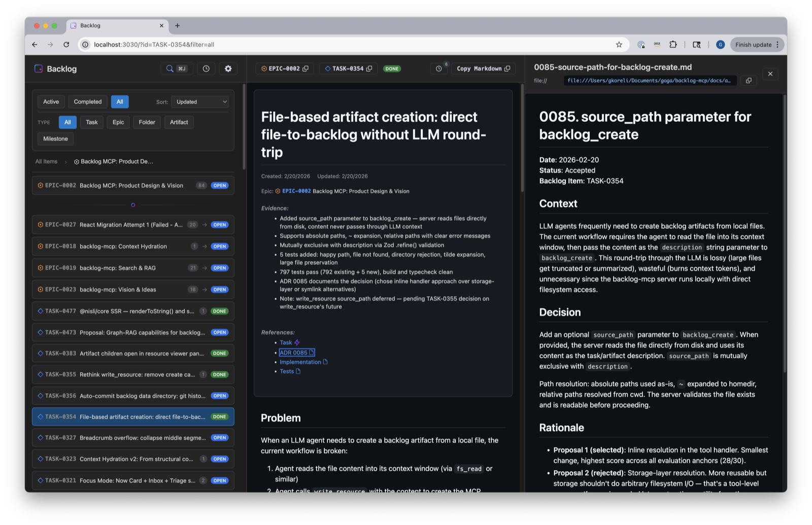Open the recent activity clock in sidebar header
This screenshot has width=812, height=525.
tap(206, 69)
